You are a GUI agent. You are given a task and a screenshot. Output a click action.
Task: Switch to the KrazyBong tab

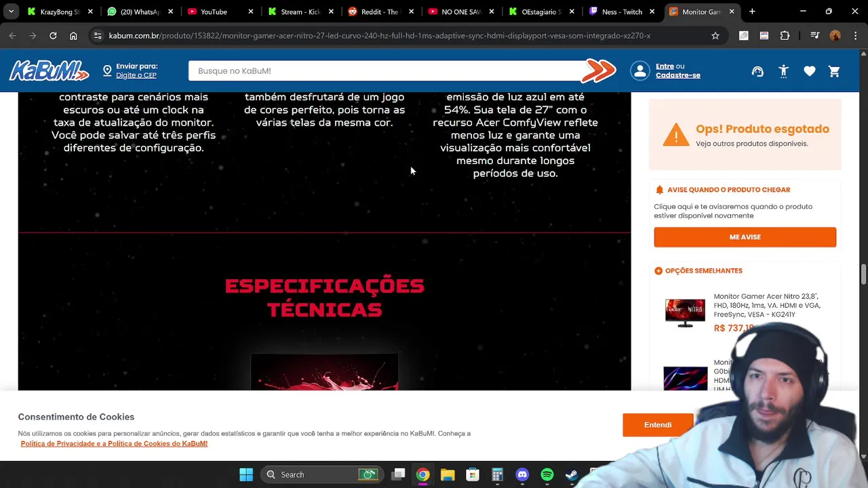coord(60,12)
